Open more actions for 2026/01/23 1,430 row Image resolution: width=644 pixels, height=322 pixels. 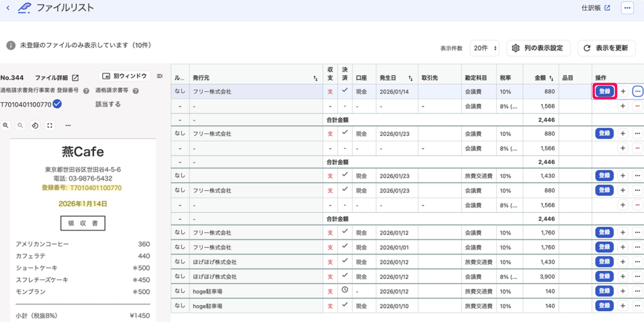(x=638, y=175)
